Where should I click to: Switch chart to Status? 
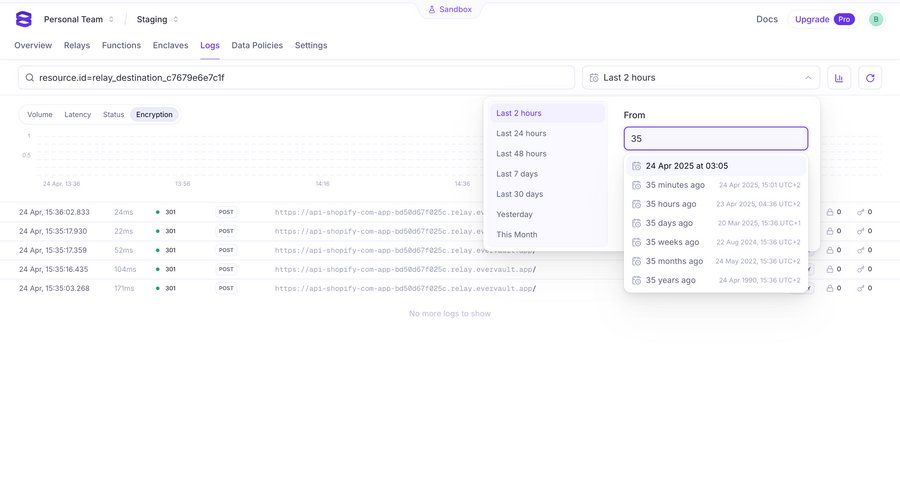tap(113, 114)
